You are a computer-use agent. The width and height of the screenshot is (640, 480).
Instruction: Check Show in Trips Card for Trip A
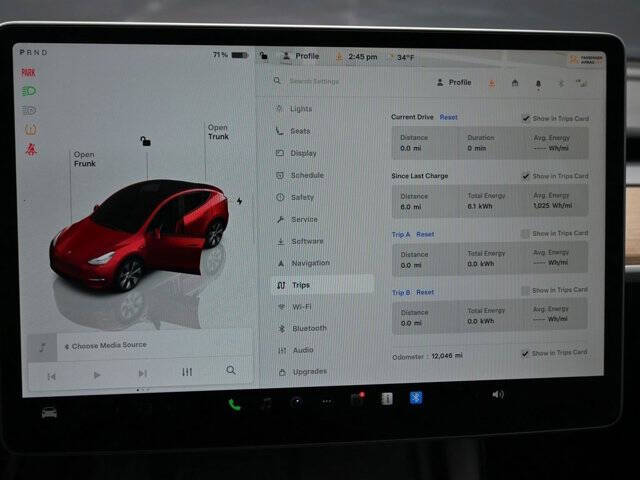tap(525, 233)
